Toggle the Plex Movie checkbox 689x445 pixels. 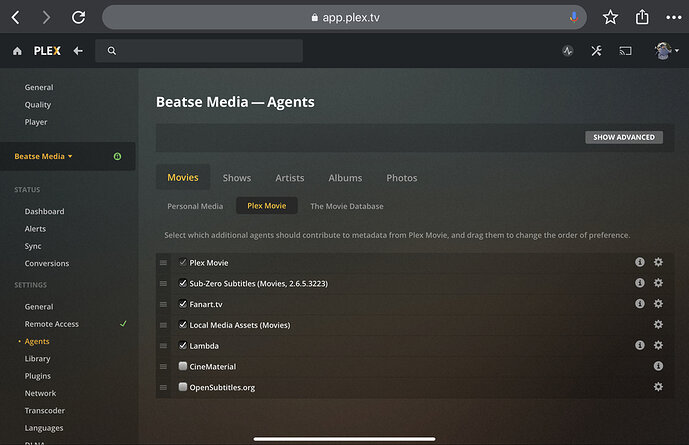(x=183, y=262)
